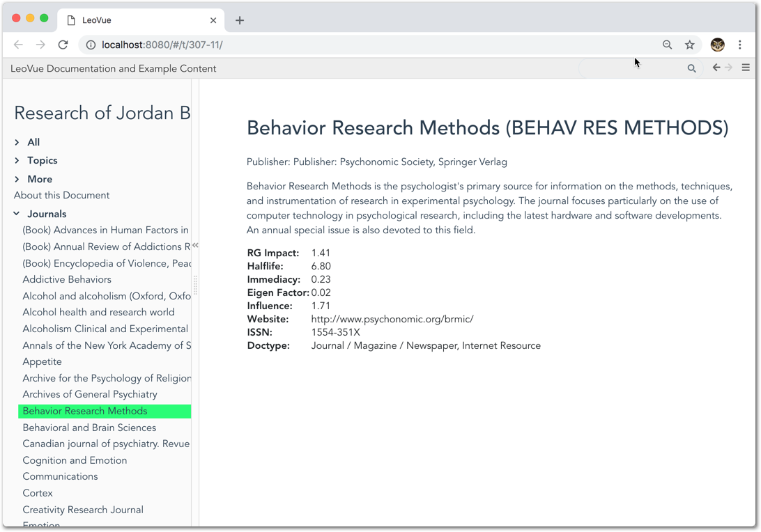Click the psychonomic.org website URL
This screenshot has height=532, width=761.
[392, 319]
